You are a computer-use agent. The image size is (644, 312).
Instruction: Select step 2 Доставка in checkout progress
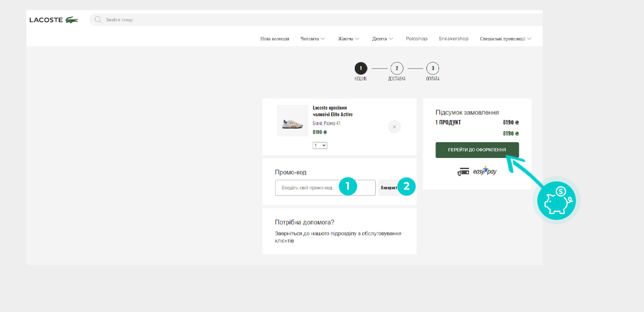[397, 72]
